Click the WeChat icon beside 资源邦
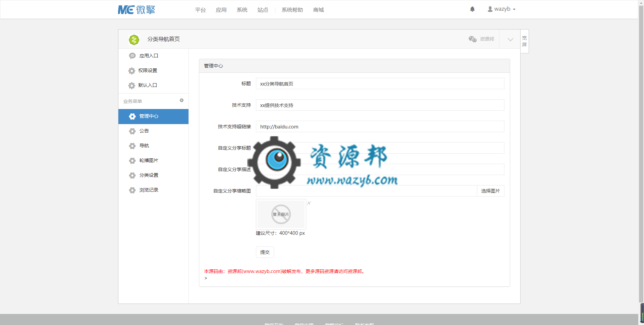This screenshot has height=325, width=644. coord(473,39)
